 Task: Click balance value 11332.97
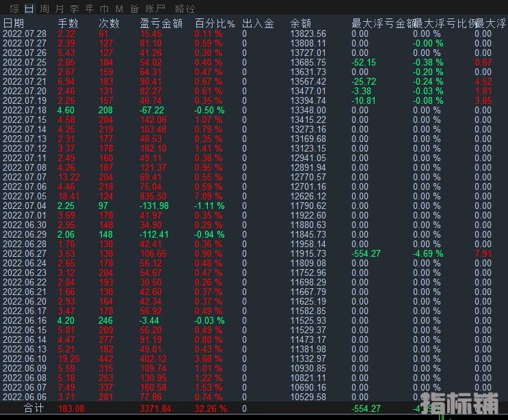pyautogui.click(x=308, y=359)
